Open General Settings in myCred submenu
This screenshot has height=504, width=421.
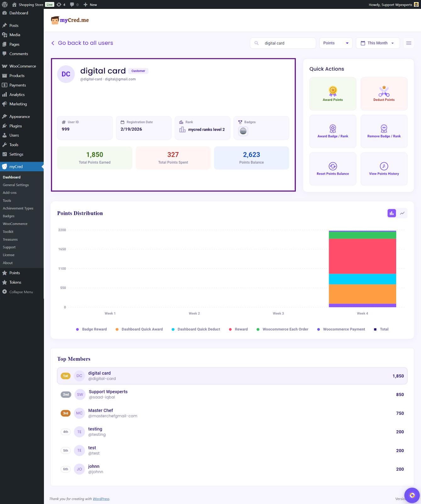(16, 185)
